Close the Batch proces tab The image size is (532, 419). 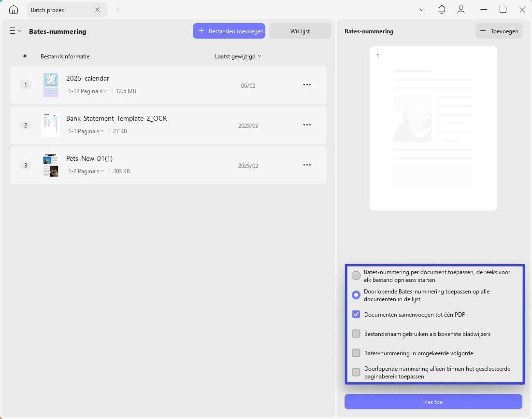pos(98,10)
